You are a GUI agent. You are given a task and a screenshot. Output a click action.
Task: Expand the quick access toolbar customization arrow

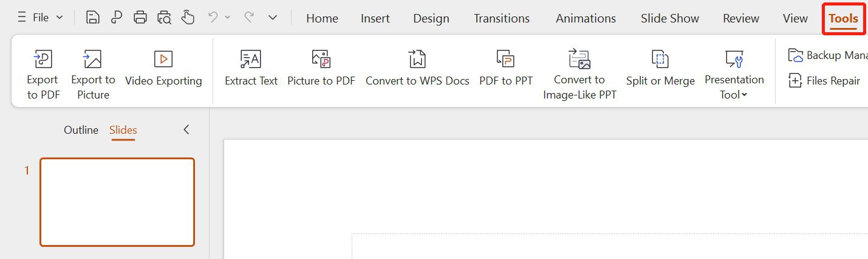click(273, 18)
